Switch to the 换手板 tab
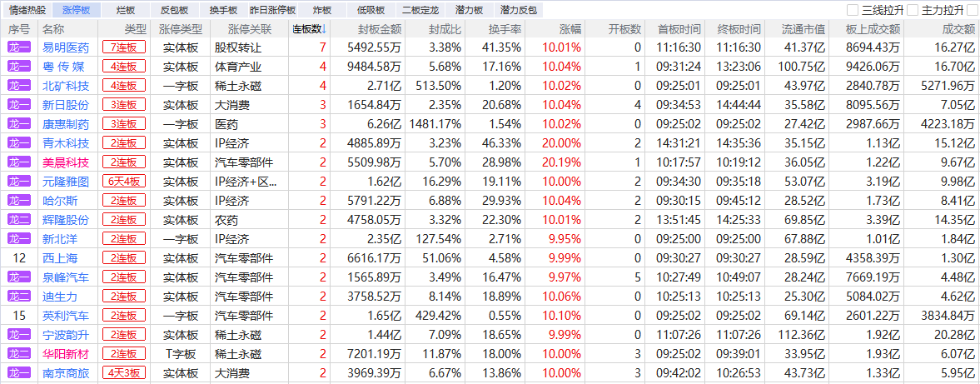This screenshot has height=384, width=980. 223,10
